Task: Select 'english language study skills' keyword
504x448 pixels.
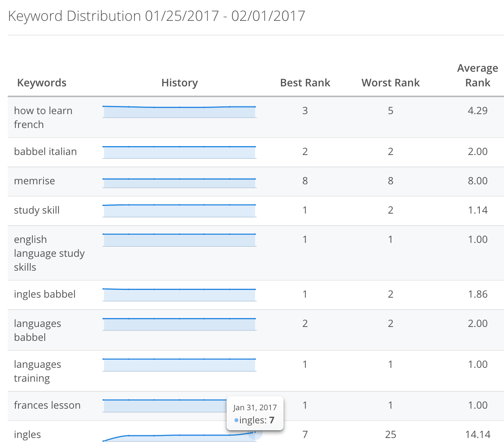Action: tap(49, 253)
